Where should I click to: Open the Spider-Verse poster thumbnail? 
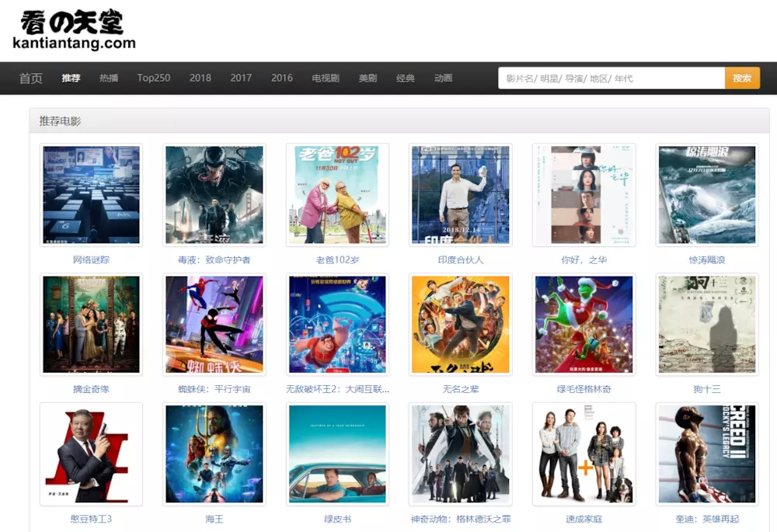pos(214,325)
